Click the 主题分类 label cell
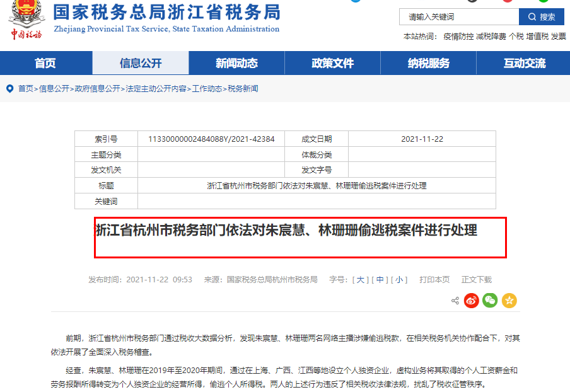This screenshot has height=392, width=570. (x=106, y=155)
